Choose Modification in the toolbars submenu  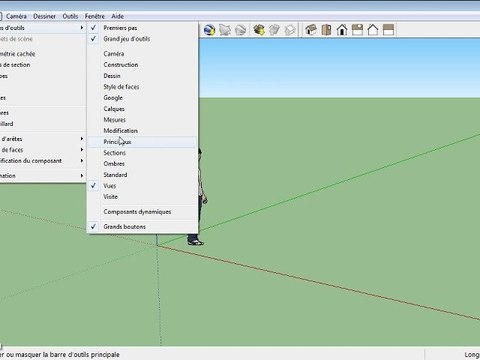pos(142,131)
